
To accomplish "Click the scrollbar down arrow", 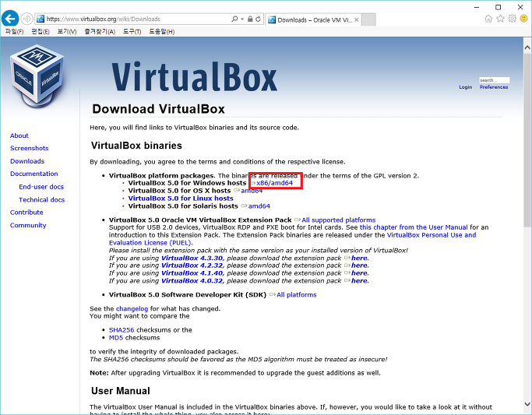I will pyautogui.click(x=527, y=404).
